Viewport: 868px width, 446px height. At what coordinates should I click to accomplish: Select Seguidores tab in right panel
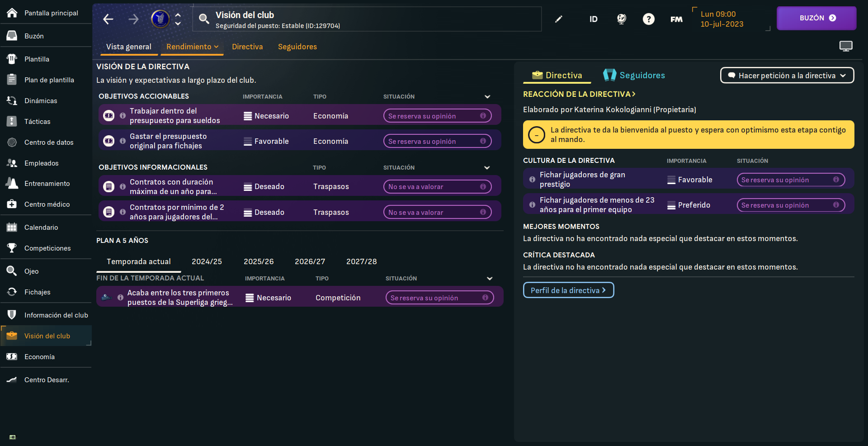coord(634,75)
